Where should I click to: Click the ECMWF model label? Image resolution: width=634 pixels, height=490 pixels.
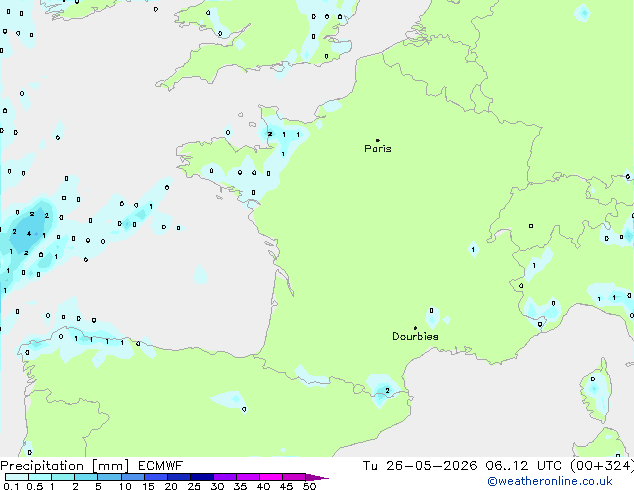161,466
